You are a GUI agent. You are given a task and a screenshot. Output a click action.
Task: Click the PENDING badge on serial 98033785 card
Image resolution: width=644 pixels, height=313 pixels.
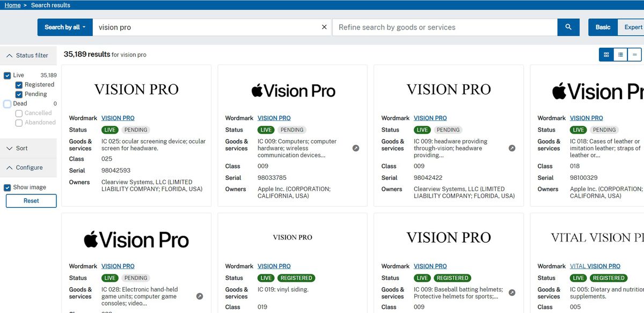(x=292, y=130)
